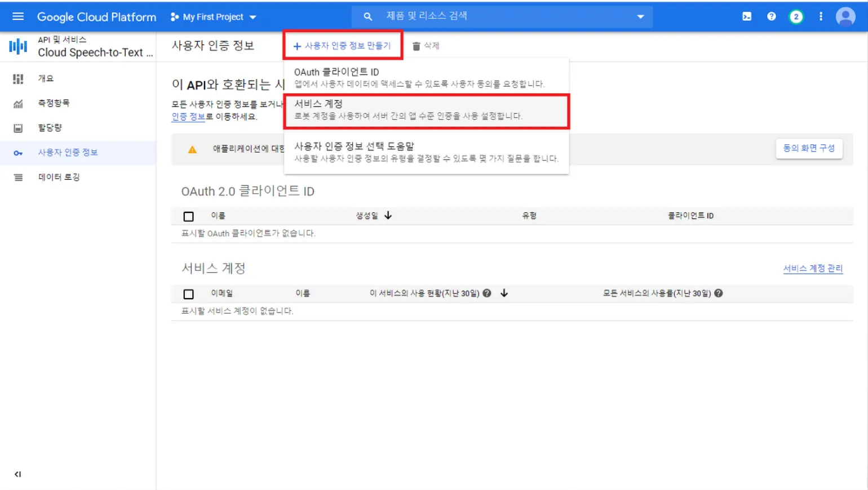Sort service accounts by usage arrow

[504, 293]
